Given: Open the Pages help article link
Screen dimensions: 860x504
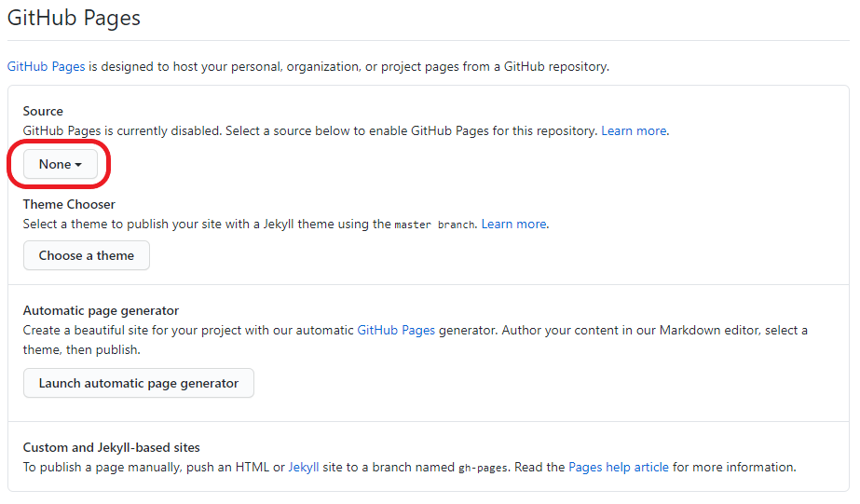Looking at the screenshot, I should pyautogui.click(x=619, y=468).
